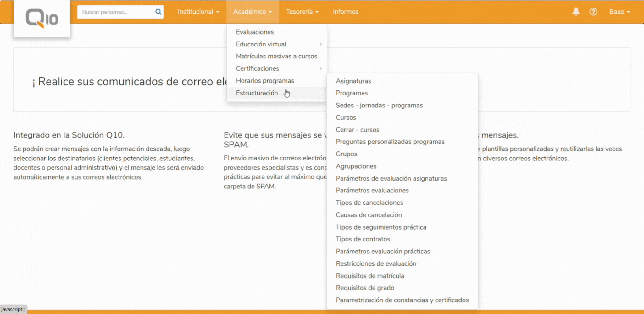
Task: Expand the Educación virtual submenu
Action: [261, 44]
